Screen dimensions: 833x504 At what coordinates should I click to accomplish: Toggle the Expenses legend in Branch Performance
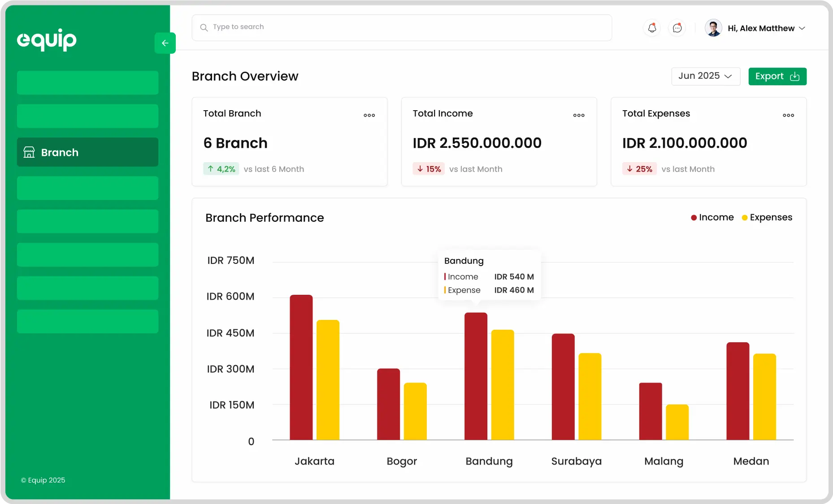click(768, 217)
